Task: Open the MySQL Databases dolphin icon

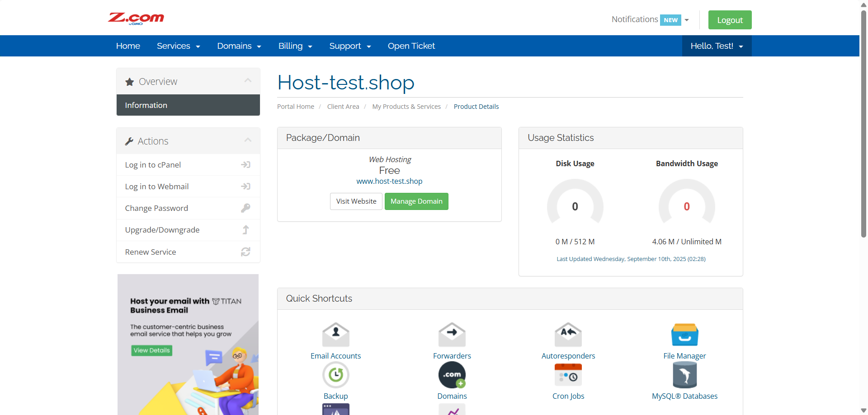Action: (x=684, y=375)
